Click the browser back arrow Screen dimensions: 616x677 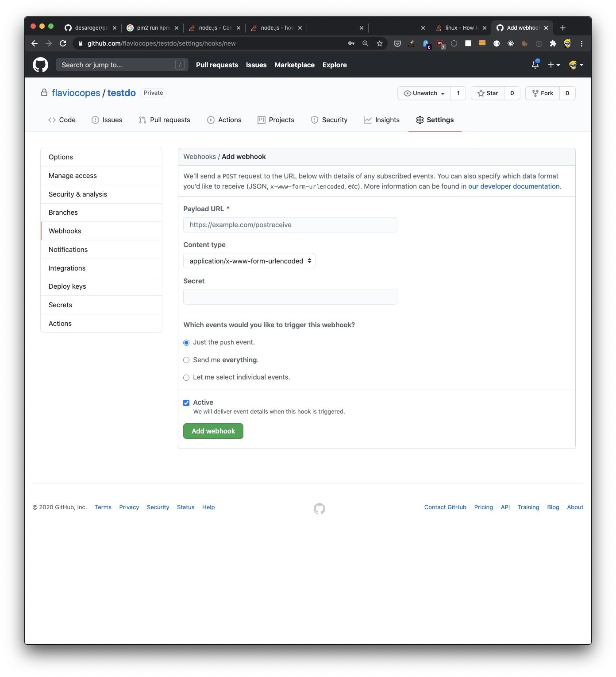point(35,43)
